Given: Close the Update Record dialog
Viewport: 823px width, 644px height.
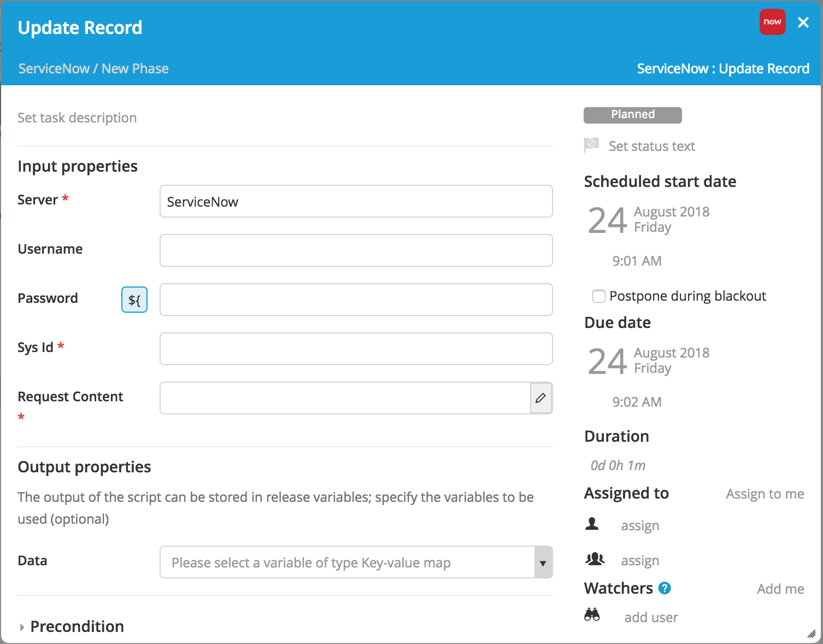Looking at the screenshot, I should point(803,22).
